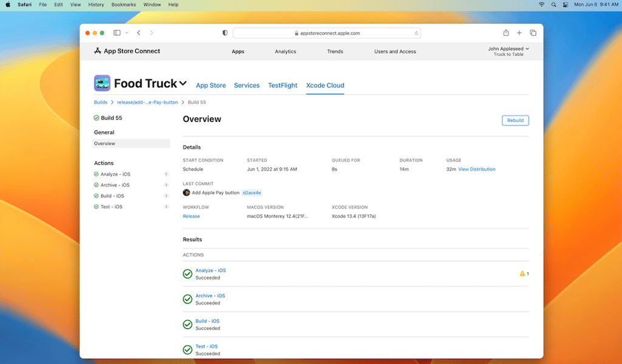This screenshot has height=364, width=622.
Task: Show tab overview icon in Safari
Action: point(533,33)
